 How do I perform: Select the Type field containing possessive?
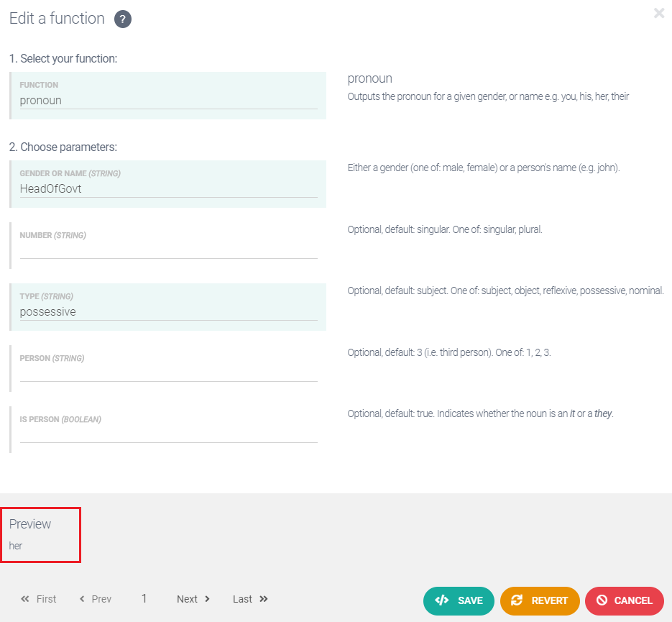(168, 311)
